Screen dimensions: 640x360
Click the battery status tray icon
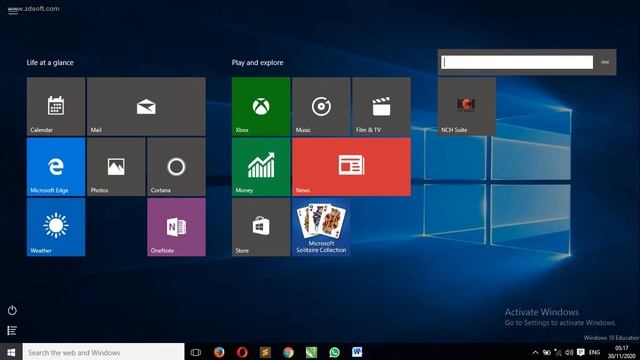[x=547, y=352]
